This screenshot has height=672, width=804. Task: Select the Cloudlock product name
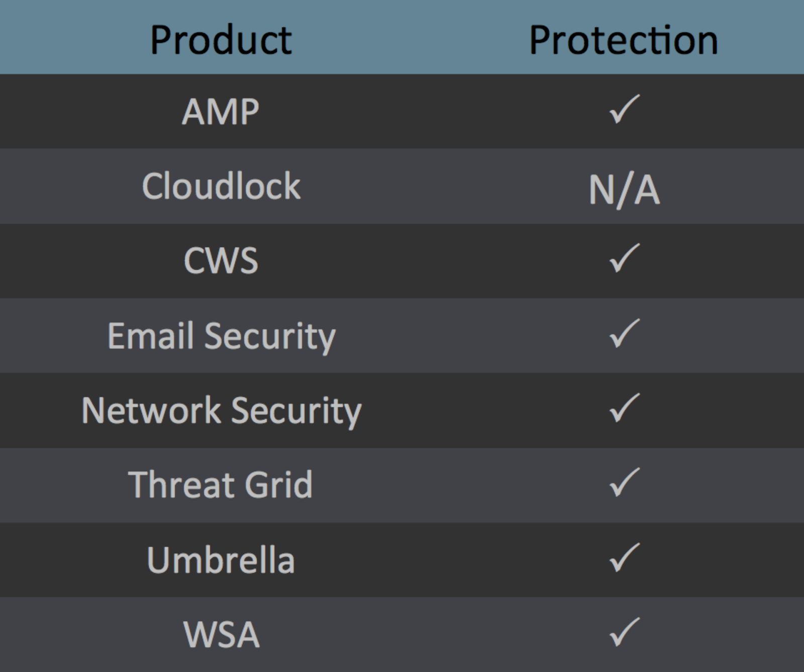[221, 186]
